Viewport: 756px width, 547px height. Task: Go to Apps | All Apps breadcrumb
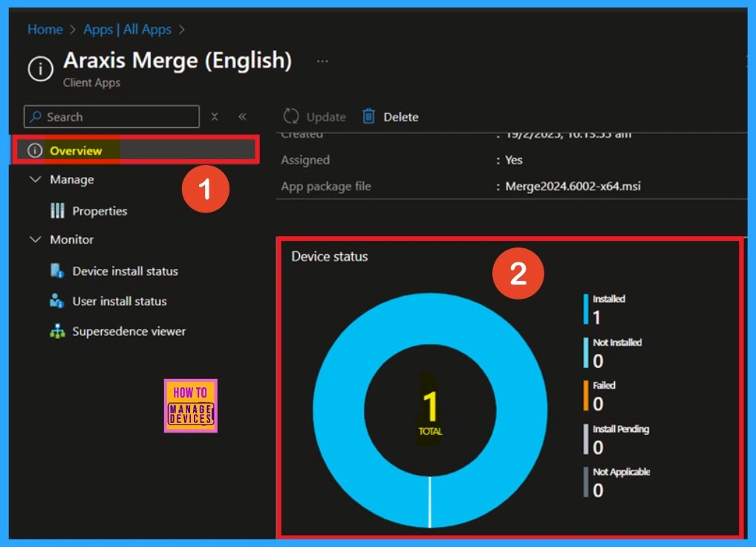click(127, 30)
